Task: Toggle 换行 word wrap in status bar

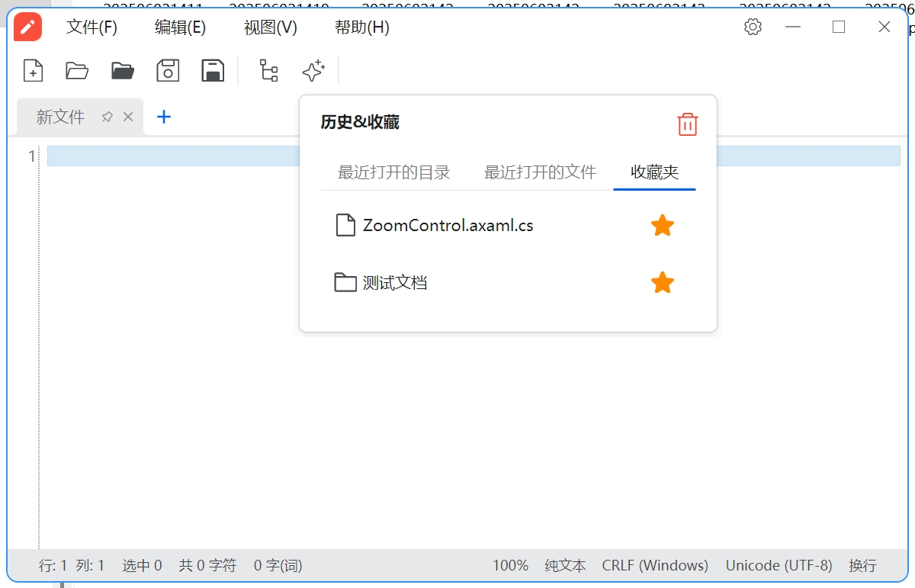Action: tap(862, 566)
